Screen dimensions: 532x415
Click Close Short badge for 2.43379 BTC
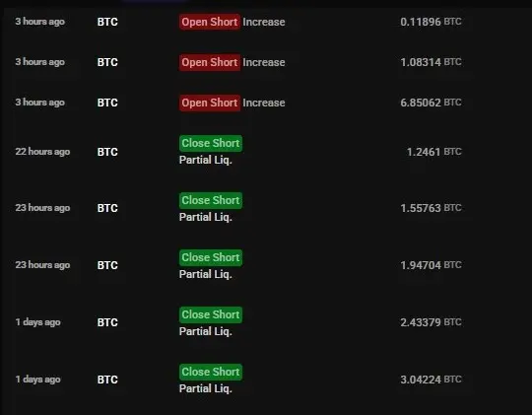(x=211, y=314)
